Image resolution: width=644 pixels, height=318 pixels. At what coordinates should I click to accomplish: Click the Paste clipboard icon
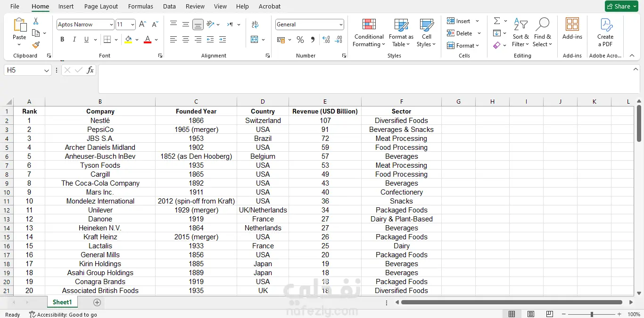click(19, 25)
